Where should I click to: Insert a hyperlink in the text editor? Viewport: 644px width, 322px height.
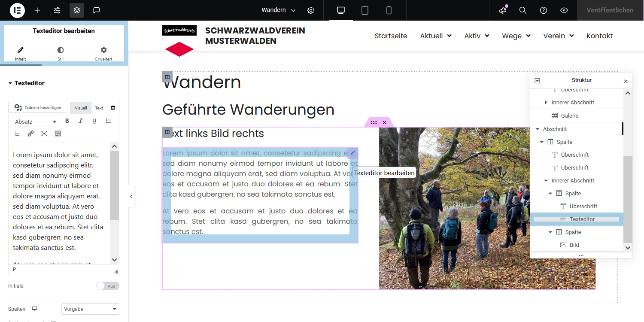[30, 134]
